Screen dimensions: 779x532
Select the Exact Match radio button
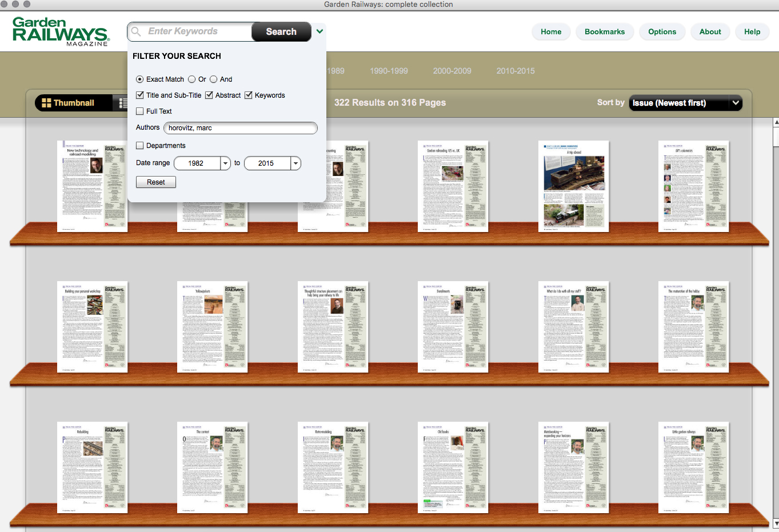140,79
